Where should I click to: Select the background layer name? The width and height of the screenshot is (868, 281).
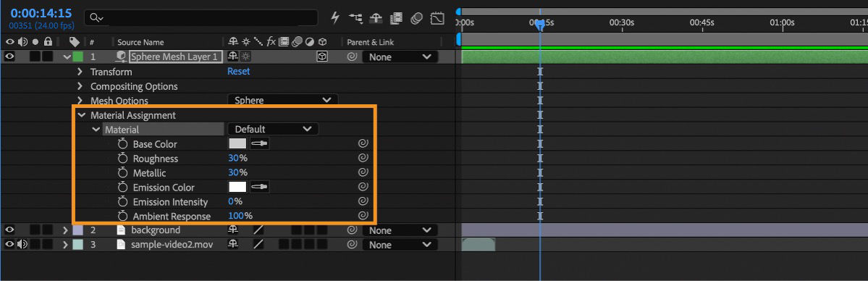click(156, 230)
